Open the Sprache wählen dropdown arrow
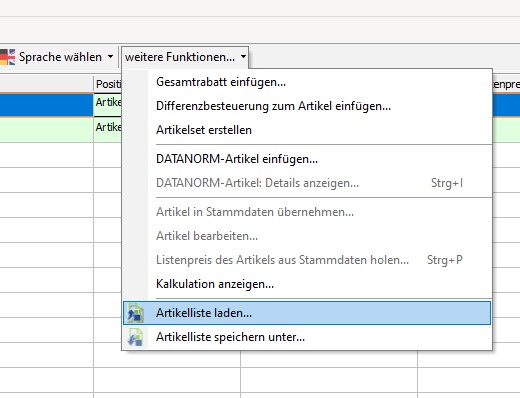Viewport: 520px width, 398px height. (x=110, y=57)
